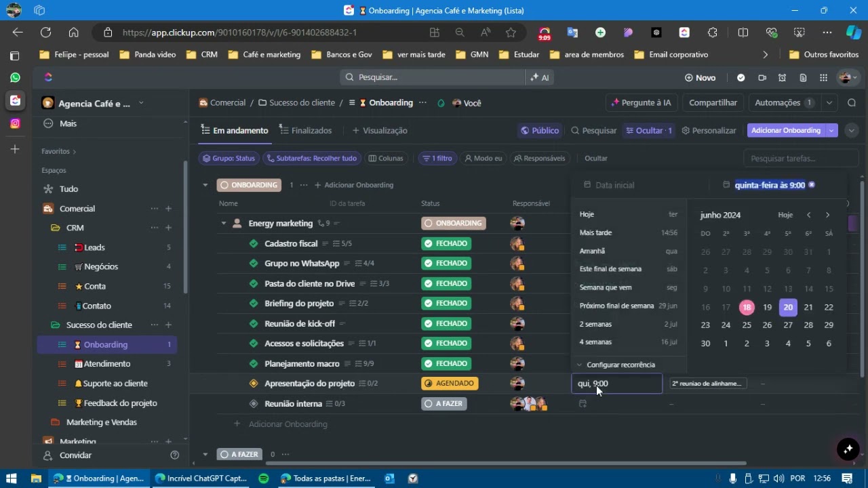Click Pergunte à IA button
Viewport: 868px width, 488px height.
tap(641, 103)
